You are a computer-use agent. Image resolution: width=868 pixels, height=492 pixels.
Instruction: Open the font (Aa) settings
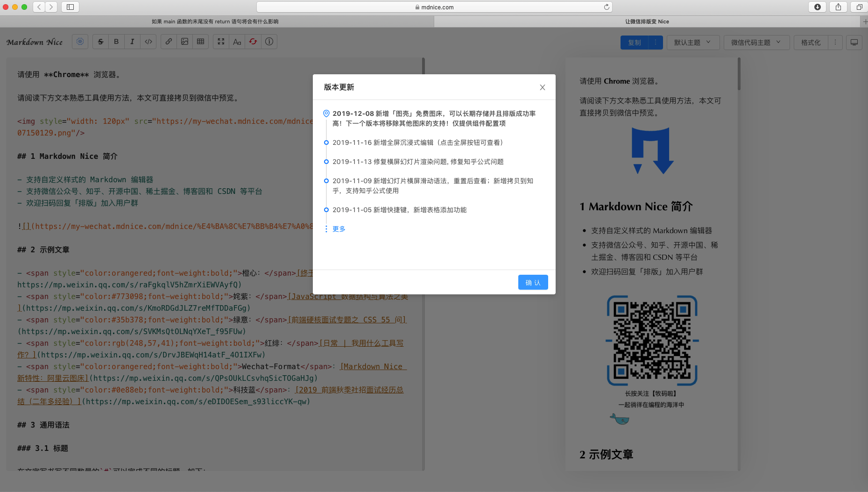point(237,42)
